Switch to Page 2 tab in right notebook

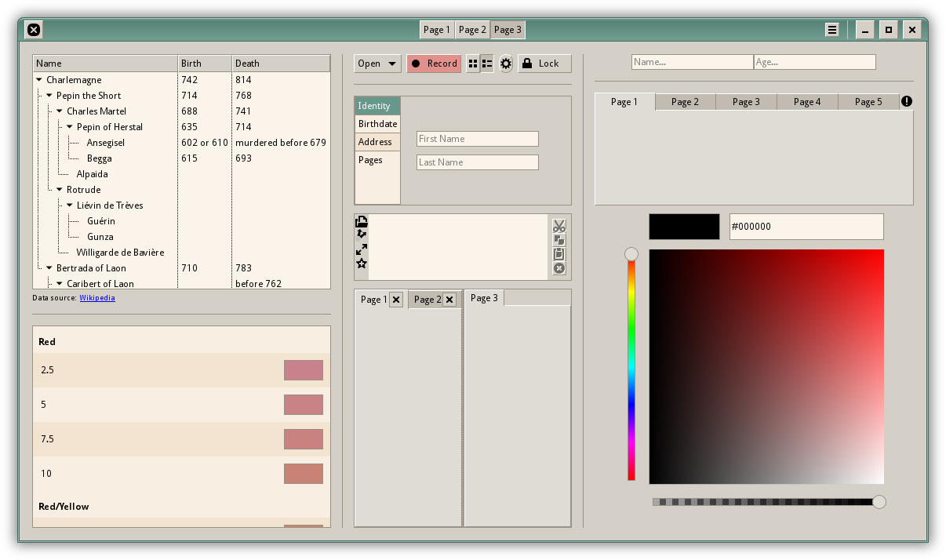[685, 102]
